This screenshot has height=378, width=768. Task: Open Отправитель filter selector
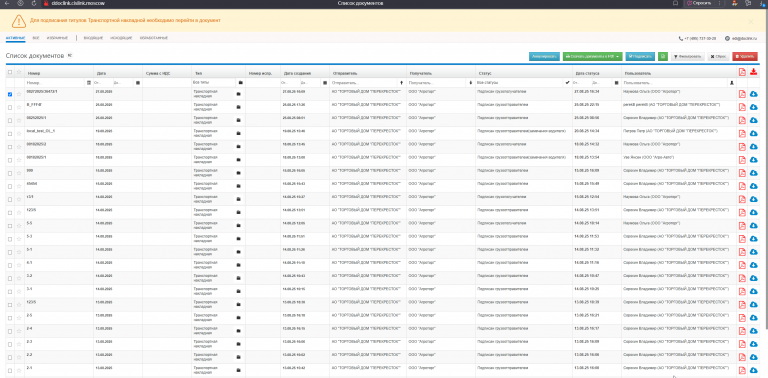pyautogui.click(x=402, y=83)
